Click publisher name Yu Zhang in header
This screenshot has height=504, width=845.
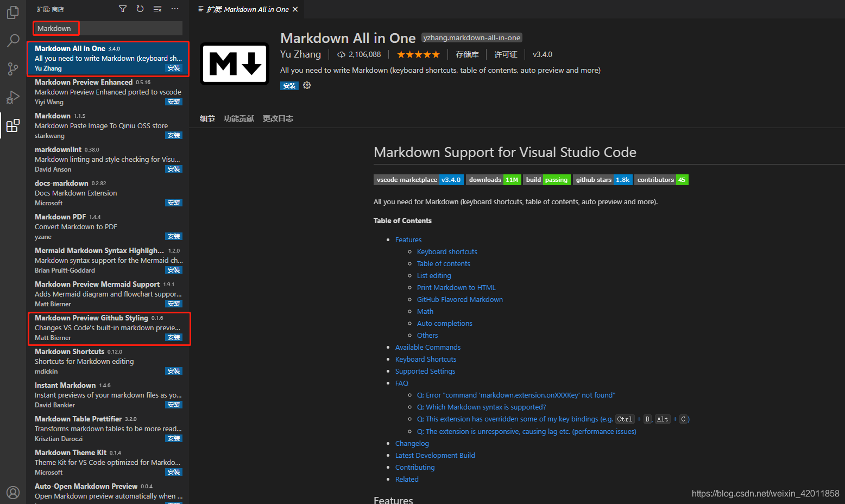click(x=300, y=54)
